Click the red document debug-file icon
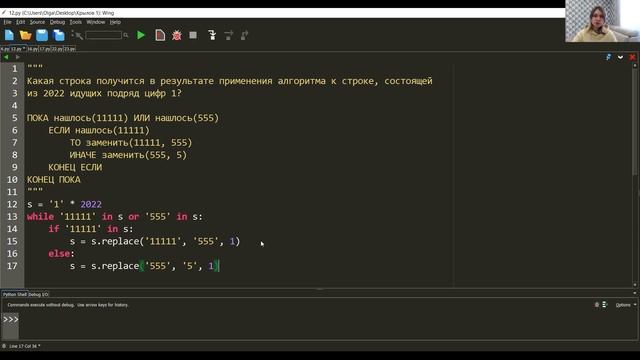This screenshot has width=640, height=360. click(x=160, y=35)
